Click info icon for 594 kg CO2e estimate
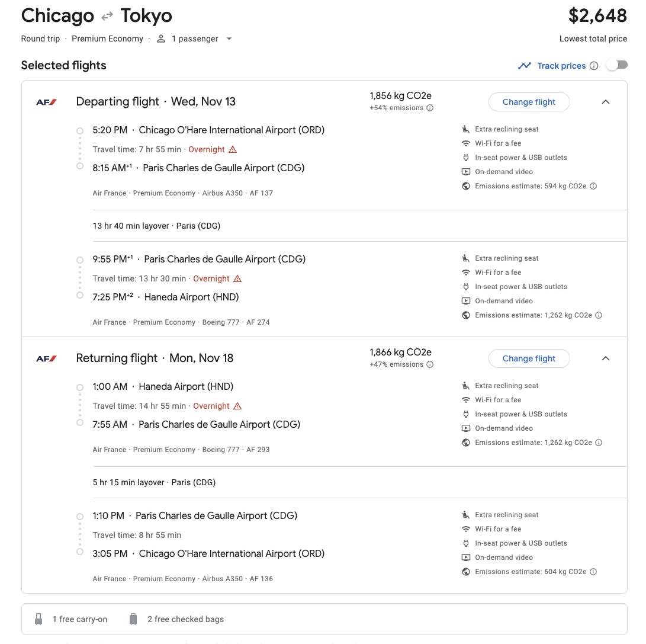The height and width of the screenshot is (644, 646). point(593,186)
